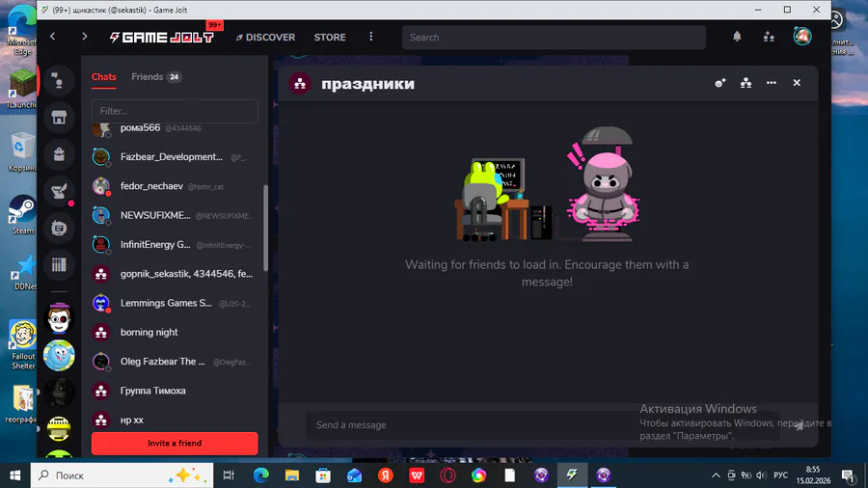868x488 pixels.
Task: Click the праздники group avatar icon
Action: point(300,84)
